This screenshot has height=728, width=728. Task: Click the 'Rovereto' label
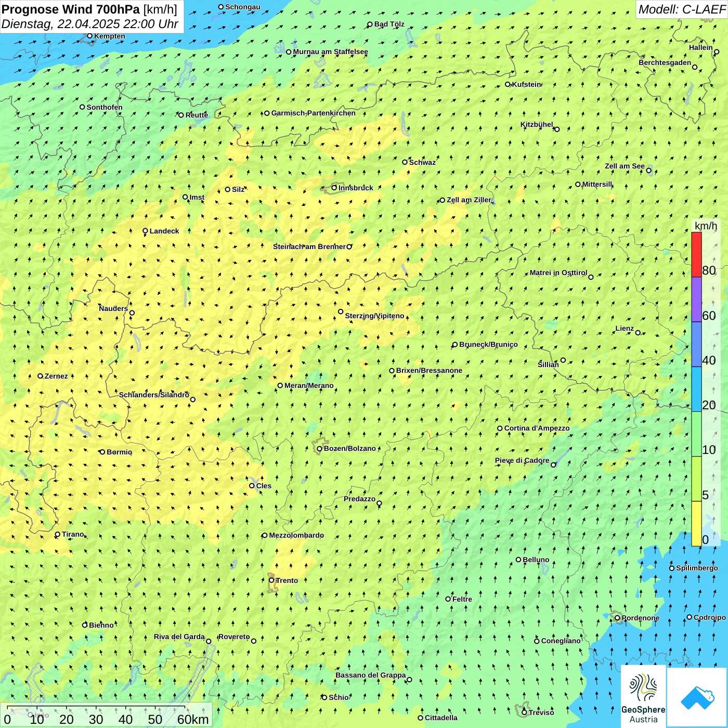tap(234, 636)
